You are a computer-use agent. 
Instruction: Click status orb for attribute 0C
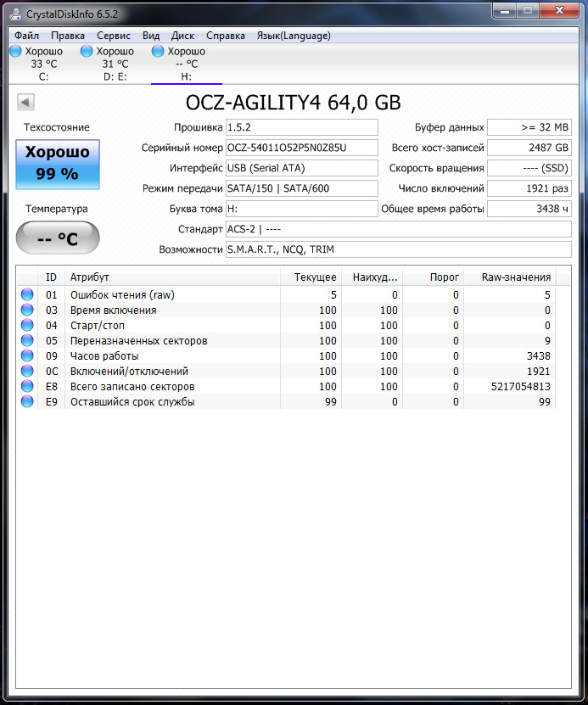tap(27, 371)
